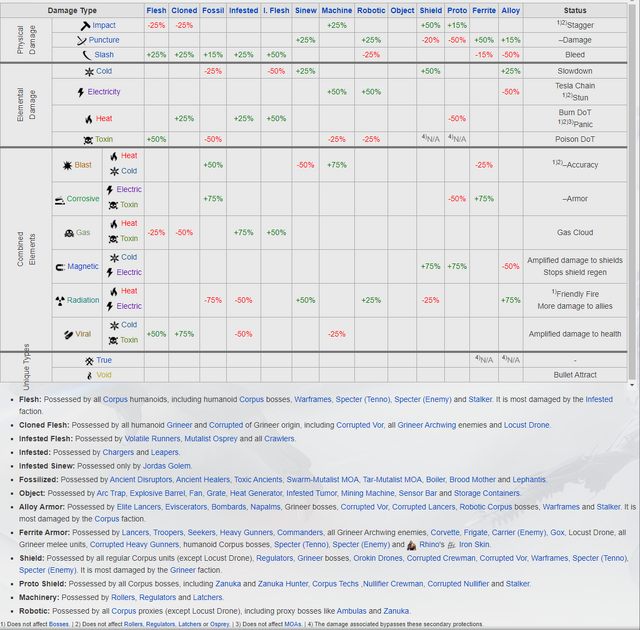Open the Orokin Drones link

point(378,558)
